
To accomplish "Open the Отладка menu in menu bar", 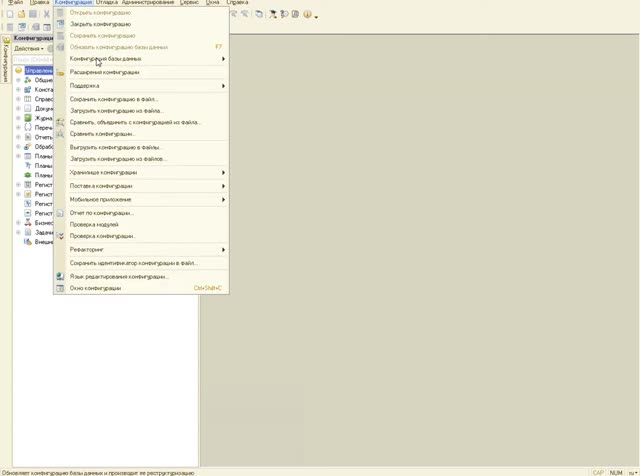I will pos(107,2).
